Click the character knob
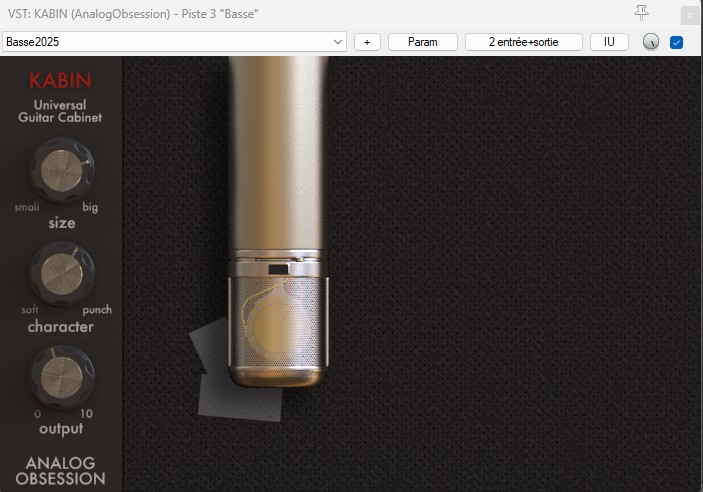The image size is (703, 492). (62, 273)
